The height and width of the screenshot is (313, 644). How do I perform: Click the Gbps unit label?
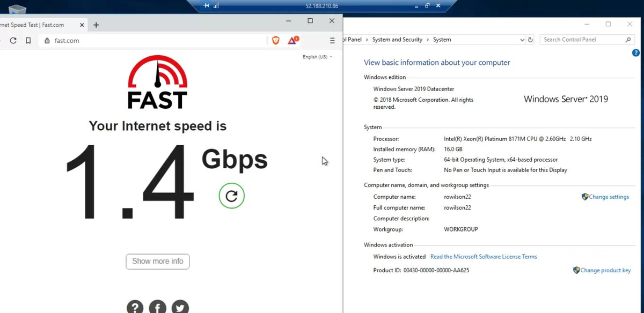[235, 159]
